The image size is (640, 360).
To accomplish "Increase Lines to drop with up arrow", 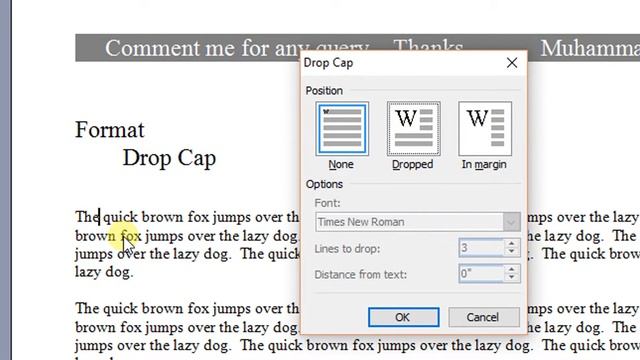I will coord(512,244).
